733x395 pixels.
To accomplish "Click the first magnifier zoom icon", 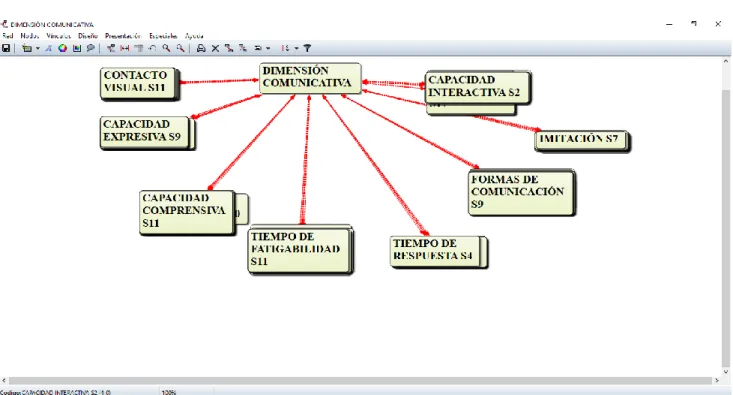I will click(166, 48).
